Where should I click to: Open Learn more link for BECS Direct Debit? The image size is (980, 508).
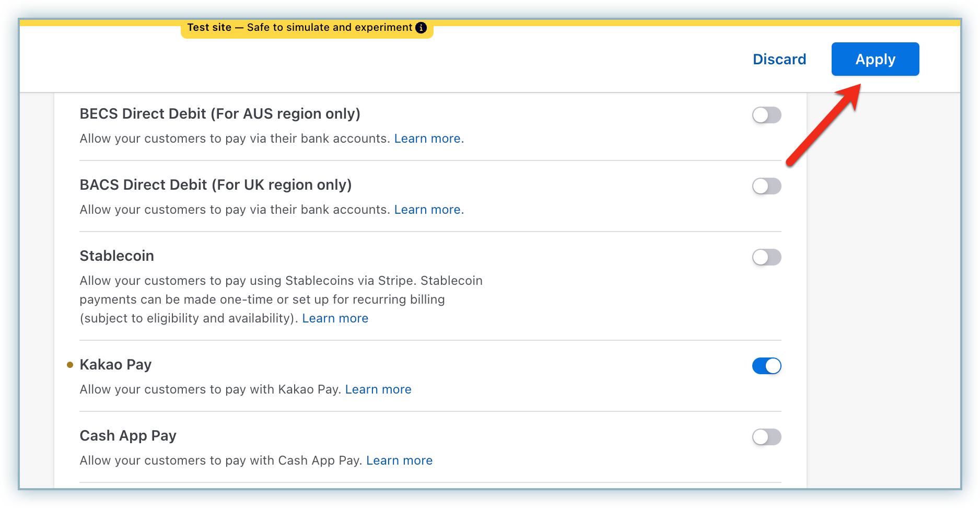pos(428,138)
